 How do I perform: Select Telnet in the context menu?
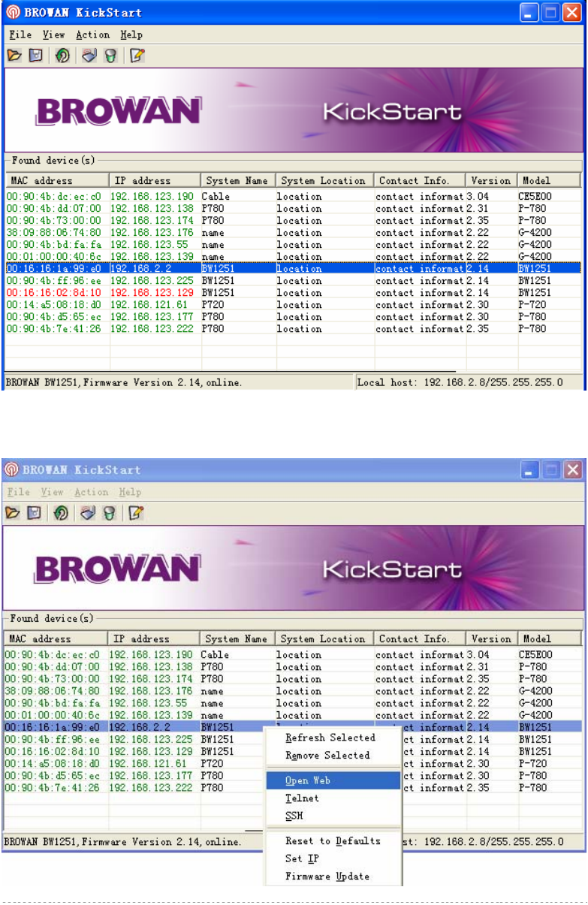pos(302,798)
